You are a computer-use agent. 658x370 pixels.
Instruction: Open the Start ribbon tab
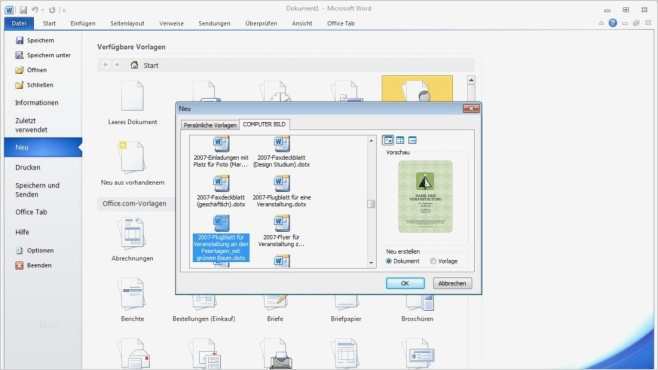pos(49,23)
